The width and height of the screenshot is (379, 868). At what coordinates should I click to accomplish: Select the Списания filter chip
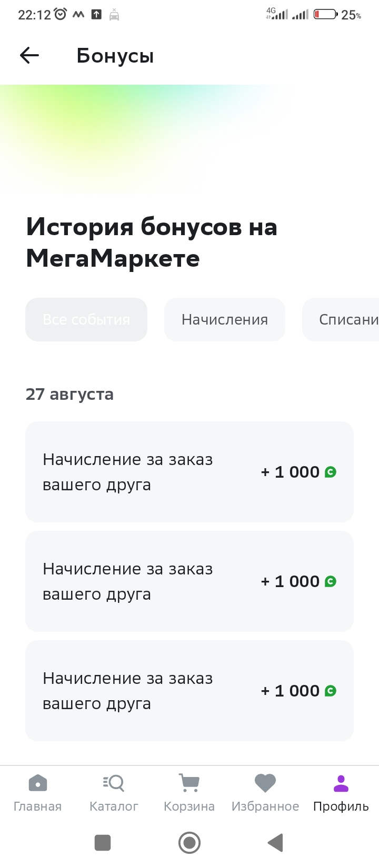(x=341, y=319)
